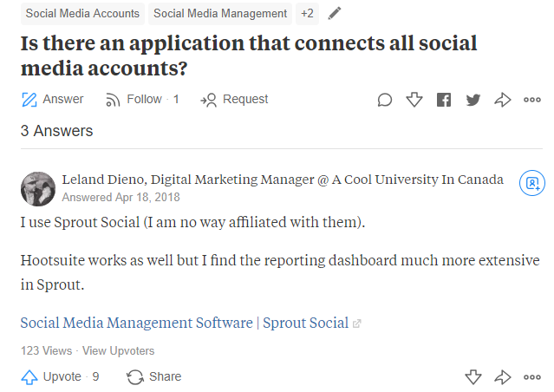The height and width of the screenshot is (392, 554).
Task: Click Leland Dieno's profile picture
Action: (37, 188)
